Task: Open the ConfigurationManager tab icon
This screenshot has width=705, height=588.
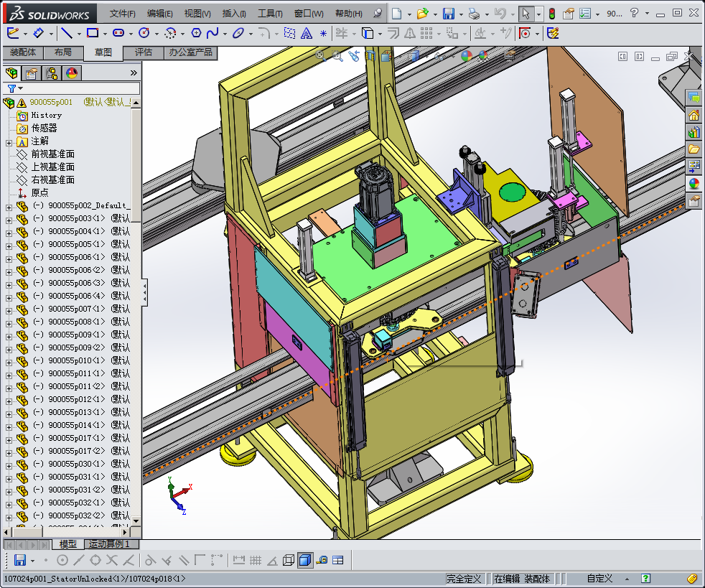Action: point(52,73)
